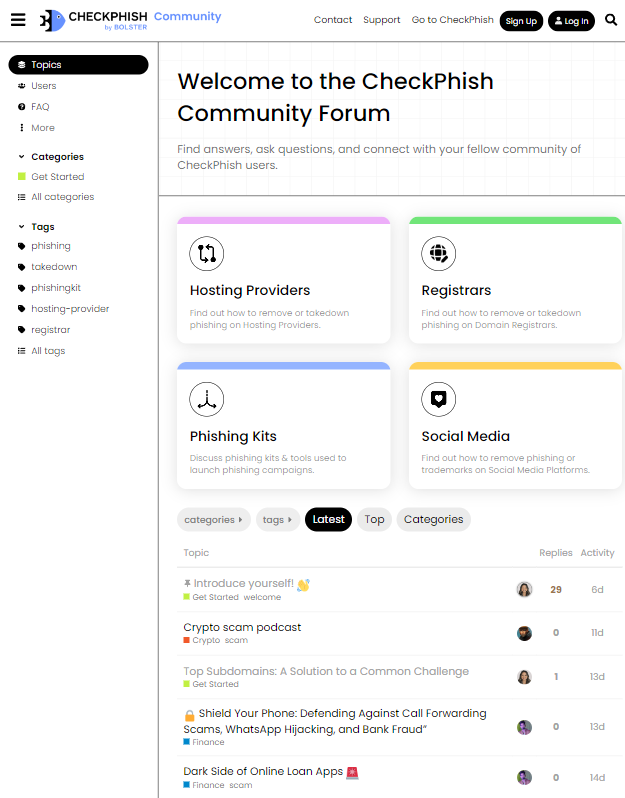The height and width of the screenshot is (798, 625).
Task: Open the All tags sidebar link
Action: 48,351
